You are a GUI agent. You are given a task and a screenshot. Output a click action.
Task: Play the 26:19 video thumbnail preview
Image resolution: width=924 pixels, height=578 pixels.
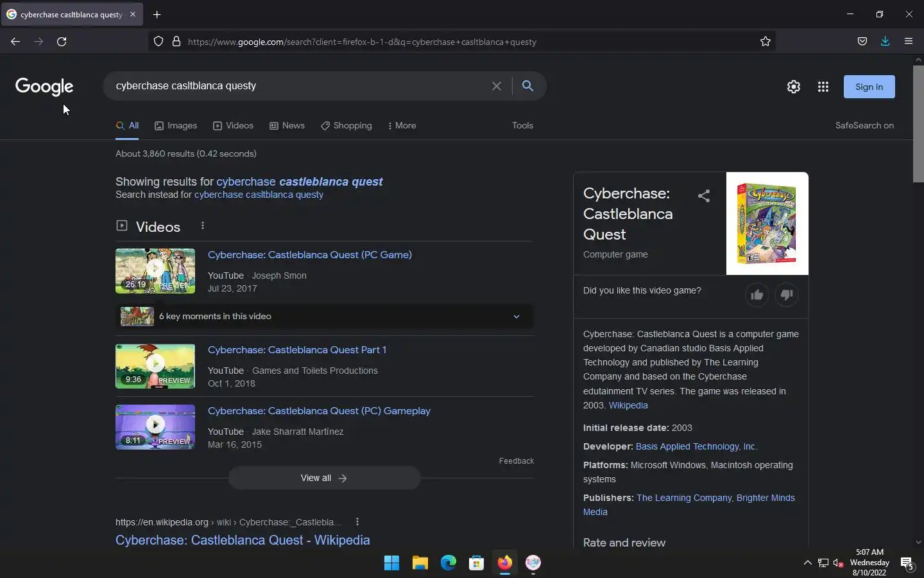point(155,271)
